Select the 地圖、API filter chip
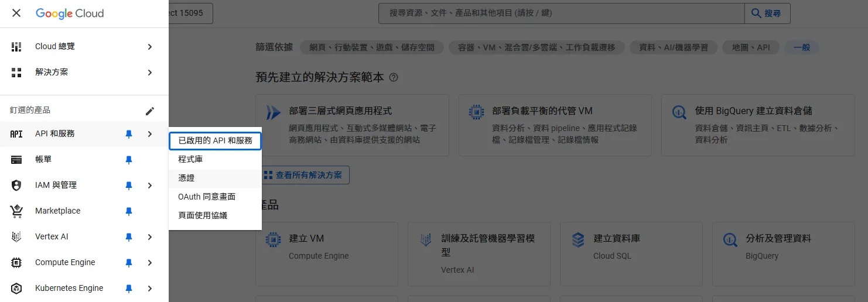Screen dimensions: 868x302 (751, 47)
